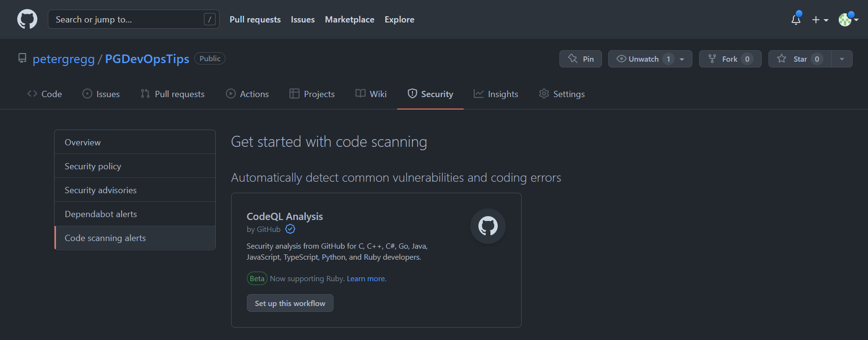
Task: Click the green Beta label
Action: click(x=257, y=278)
